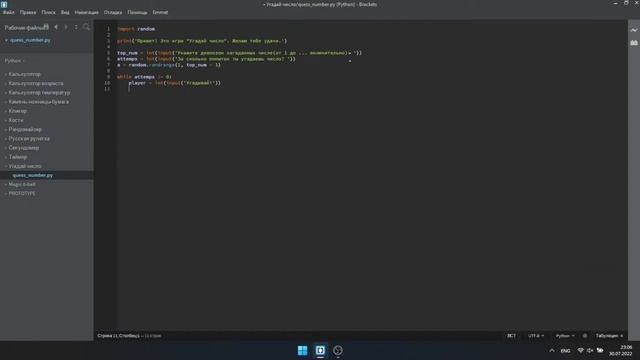This screenshot has width=640, height=360.
Task: Click the working files settings gear icon
Action: tap(46, 27)
